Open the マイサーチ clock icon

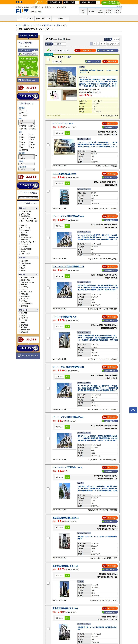pyautogui.click(x=36, y=2)
